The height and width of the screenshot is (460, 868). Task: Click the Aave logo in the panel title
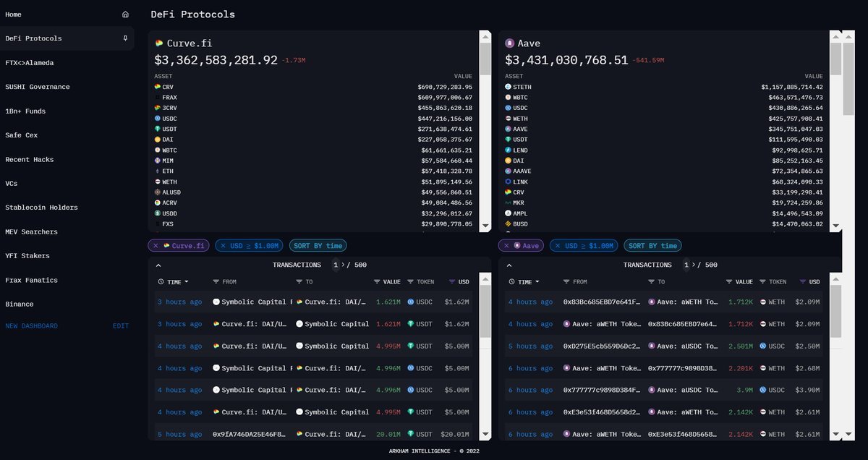pyautogui.click(x=509, y=43)
